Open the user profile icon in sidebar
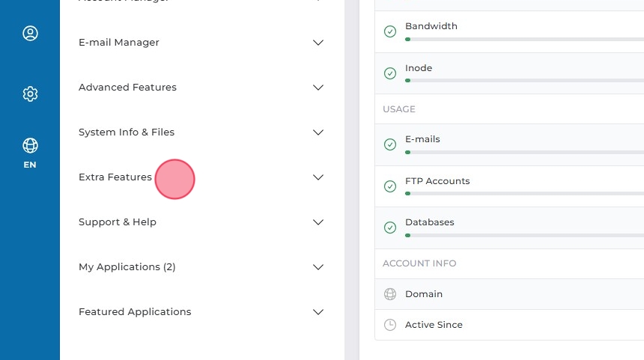The width and height of the screenshot is (644, 360). [x=30, y=34]
